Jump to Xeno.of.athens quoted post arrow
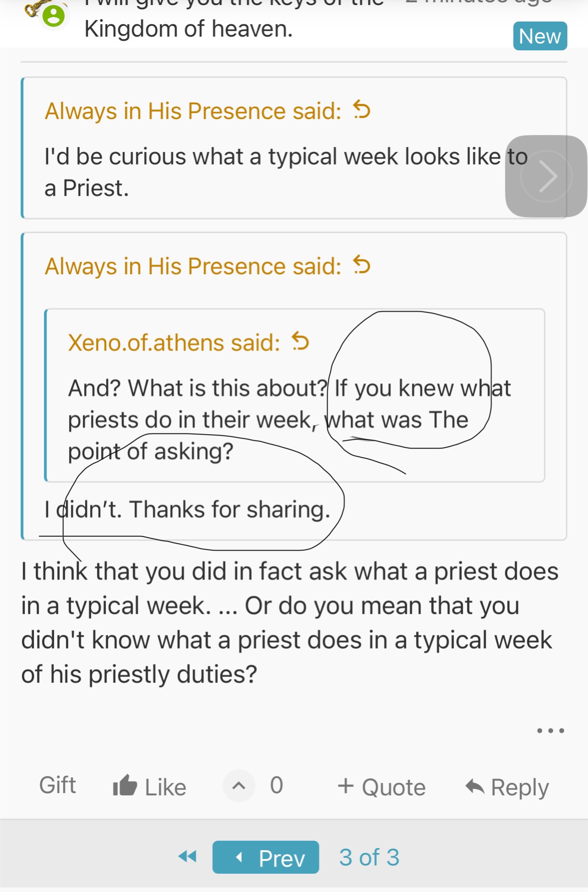Screen dimensions: 588x892 pos(301,341)
